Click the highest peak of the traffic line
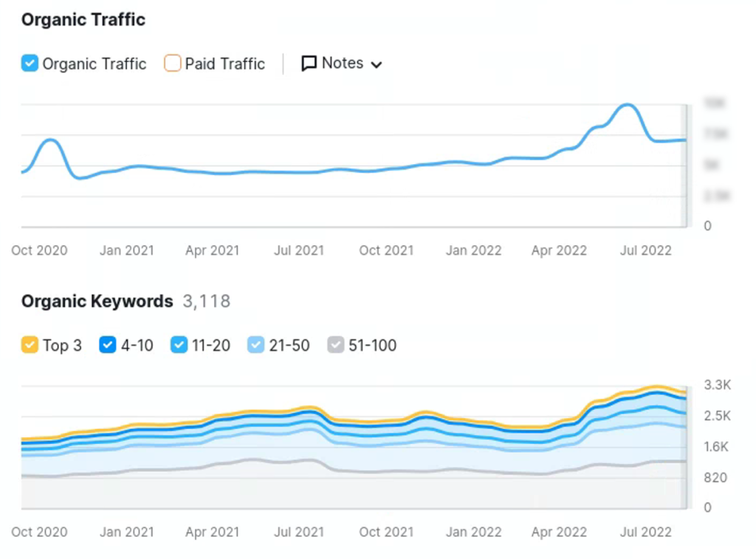756x559 pixels. click(628, 105)
